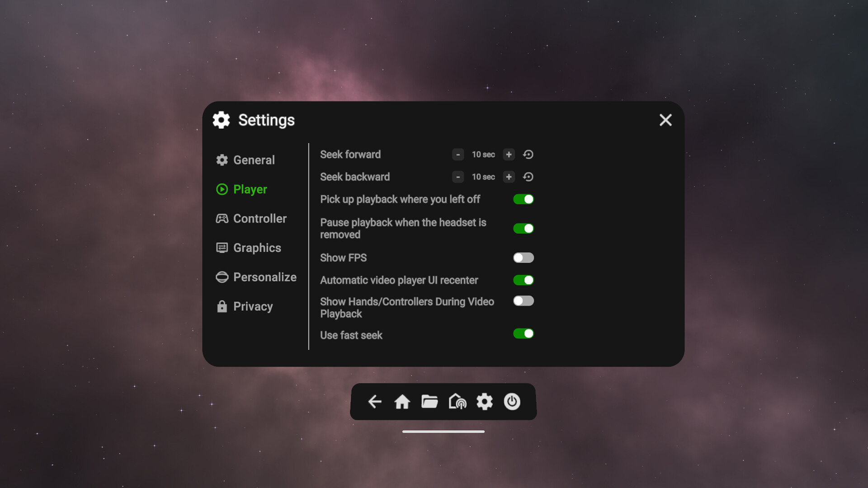Reset Seek backward to its default value
The width and height of the screenshot is (868, 488).
point(528,177)
